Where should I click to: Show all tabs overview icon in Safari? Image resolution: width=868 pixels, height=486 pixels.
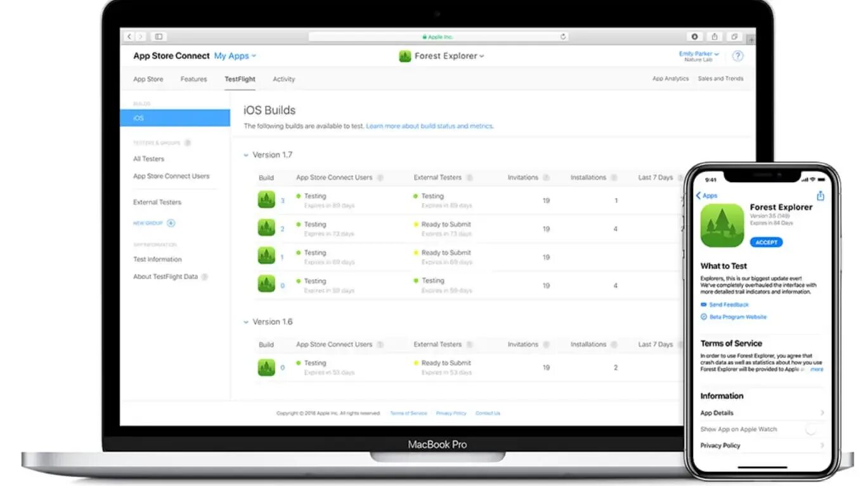tap(735, 37)
